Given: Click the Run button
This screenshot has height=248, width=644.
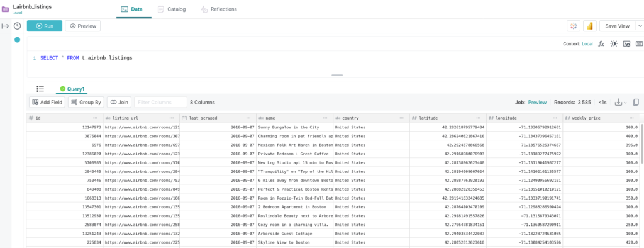Looking at the screenshot, I should click(45, 26).
